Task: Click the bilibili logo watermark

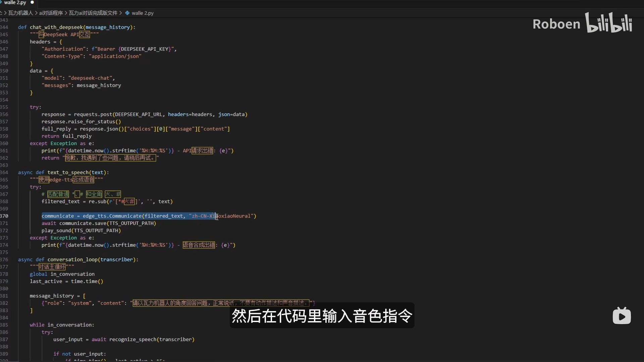Action: (609, 23)
